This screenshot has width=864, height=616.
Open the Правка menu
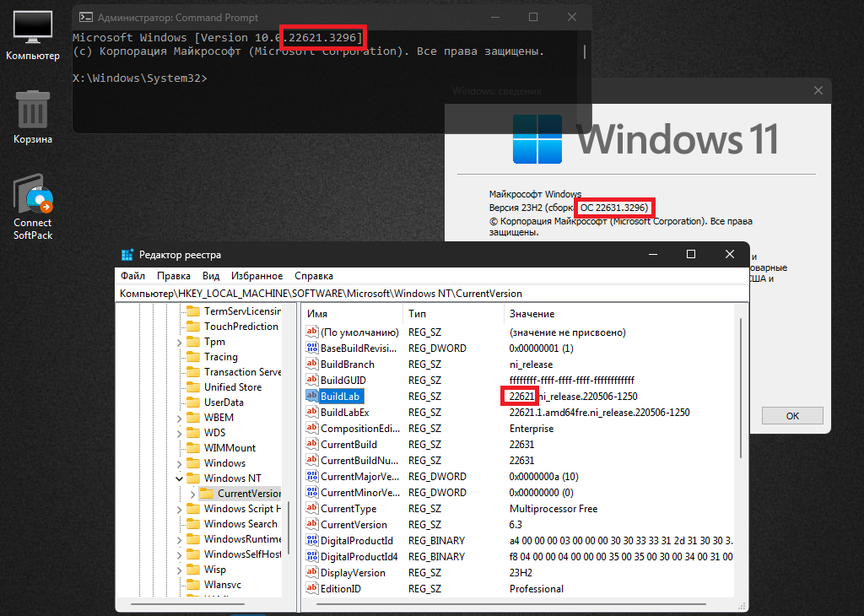coord(174,275)
